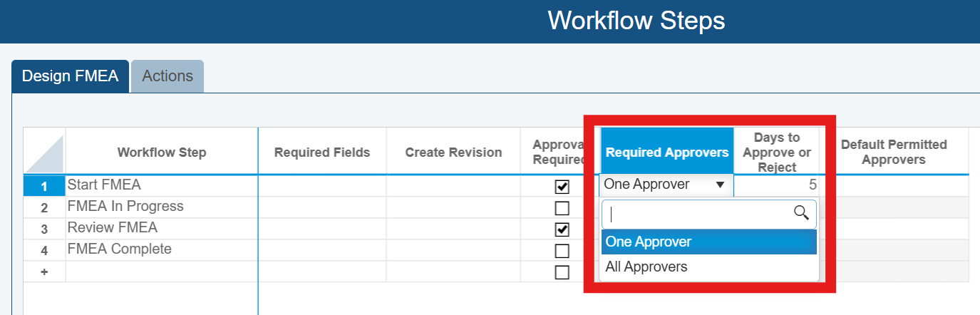Select row number 3 header
This screenshot has height=315, width=980.
pos(44,229)
